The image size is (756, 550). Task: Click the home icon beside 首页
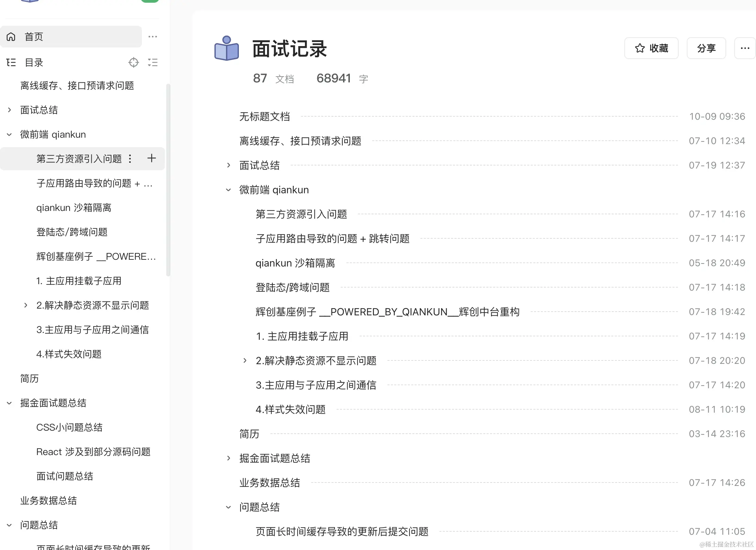pos(11,37)
